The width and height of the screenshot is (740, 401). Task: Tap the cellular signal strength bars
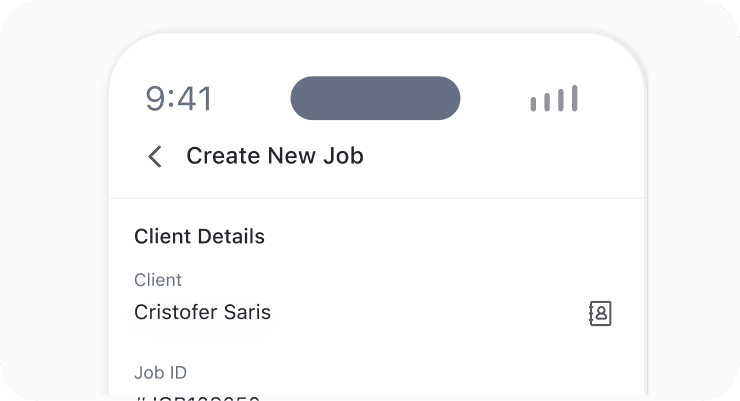click(x=554, y=98)
